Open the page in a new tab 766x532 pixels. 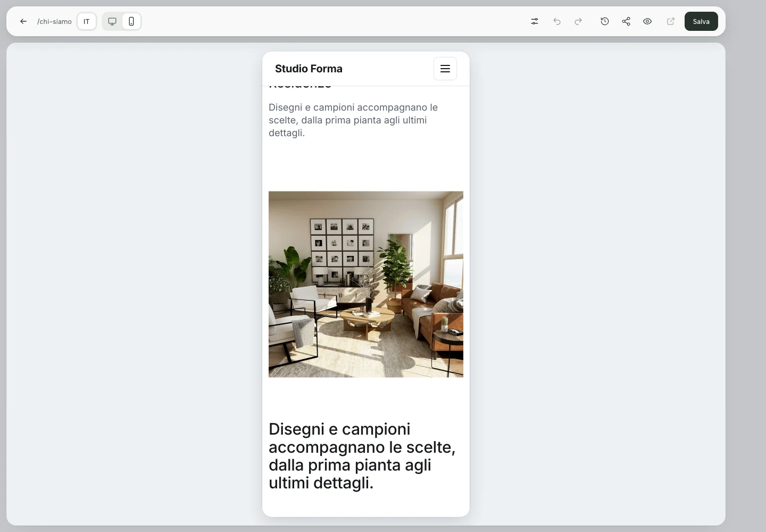tap(671, 21)
